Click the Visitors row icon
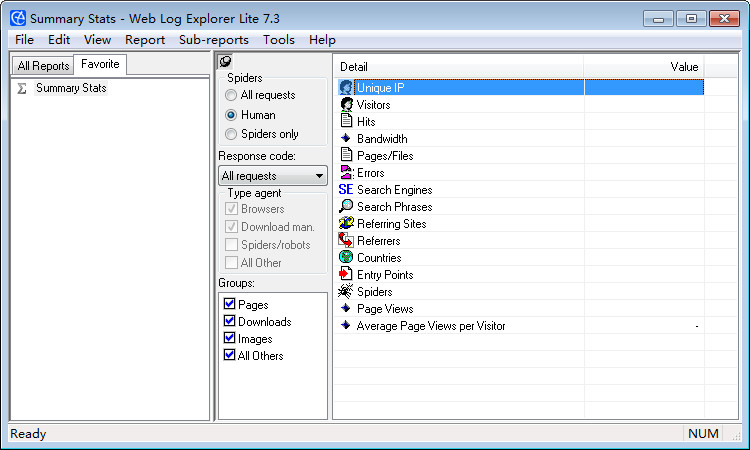Screen dimensions: 750x450 point(346,104)
